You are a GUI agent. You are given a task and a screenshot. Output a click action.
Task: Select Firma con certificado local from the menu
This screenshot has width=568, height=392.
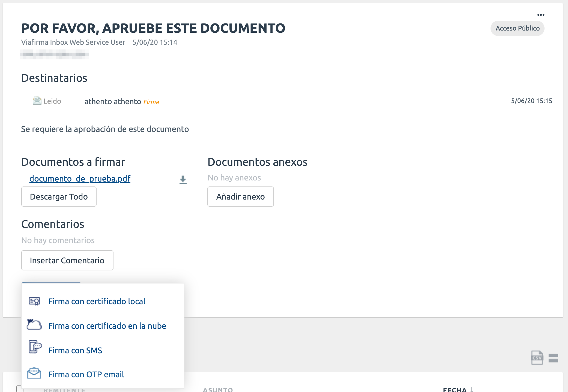click(x=97, y=301)
